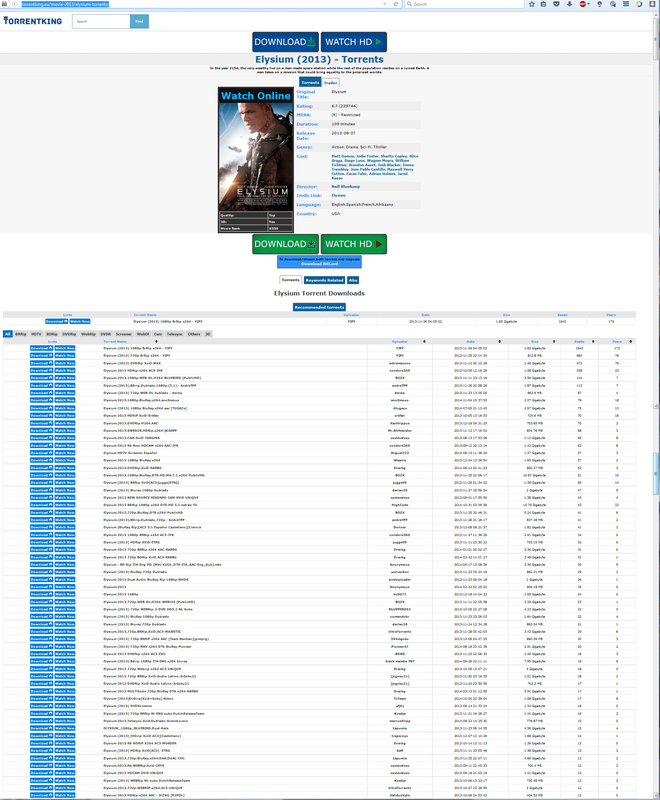Click Download for 720p BrRip x264 YIFY row
Image resolution: width=660 pixels, height=800 pixels.
[41, 356]
